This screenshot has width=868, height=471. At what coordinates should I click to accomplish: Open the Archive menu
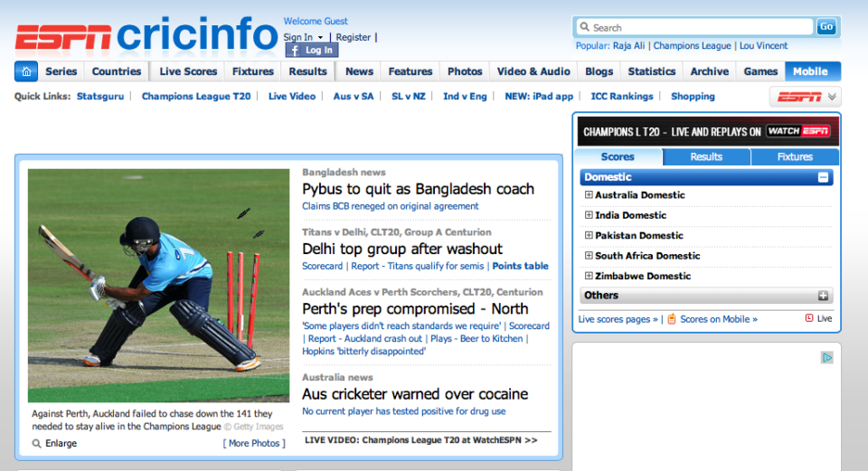[710, 71]
